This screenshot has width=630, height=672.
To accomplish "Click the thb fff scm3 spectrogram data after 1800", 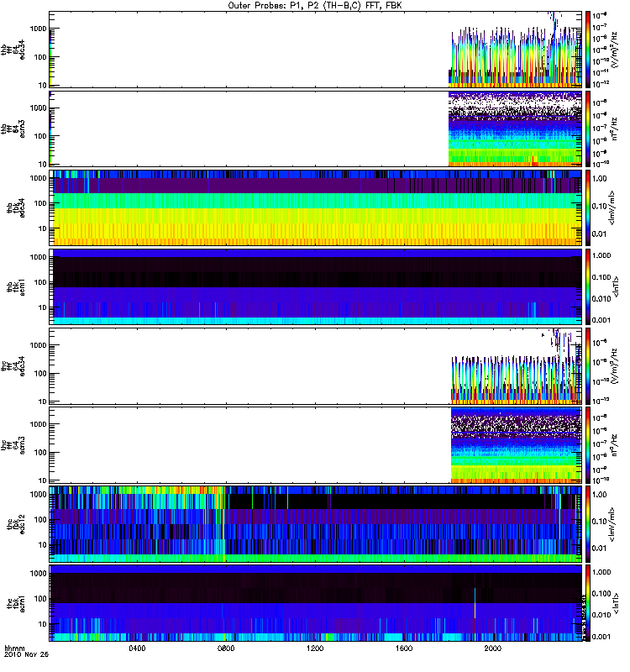I will 515,129.
